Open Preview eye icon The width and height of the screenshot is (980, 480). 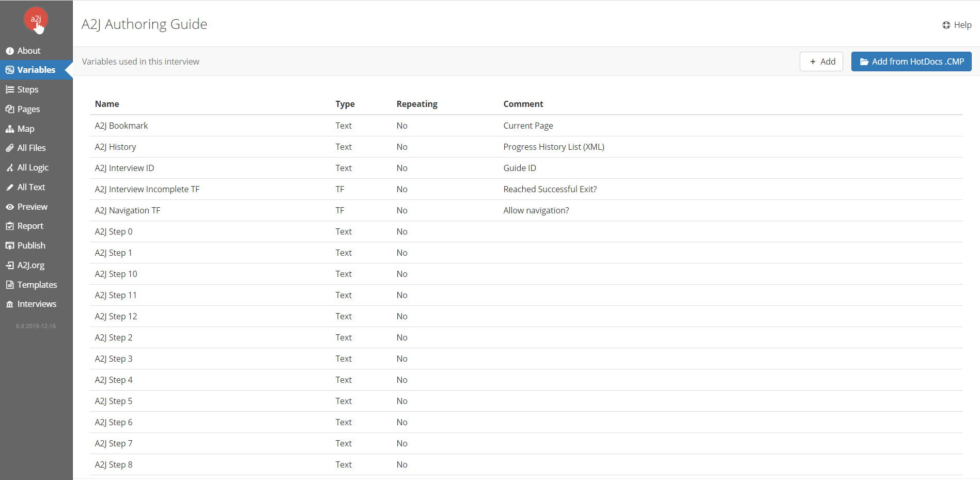point(9,207)
